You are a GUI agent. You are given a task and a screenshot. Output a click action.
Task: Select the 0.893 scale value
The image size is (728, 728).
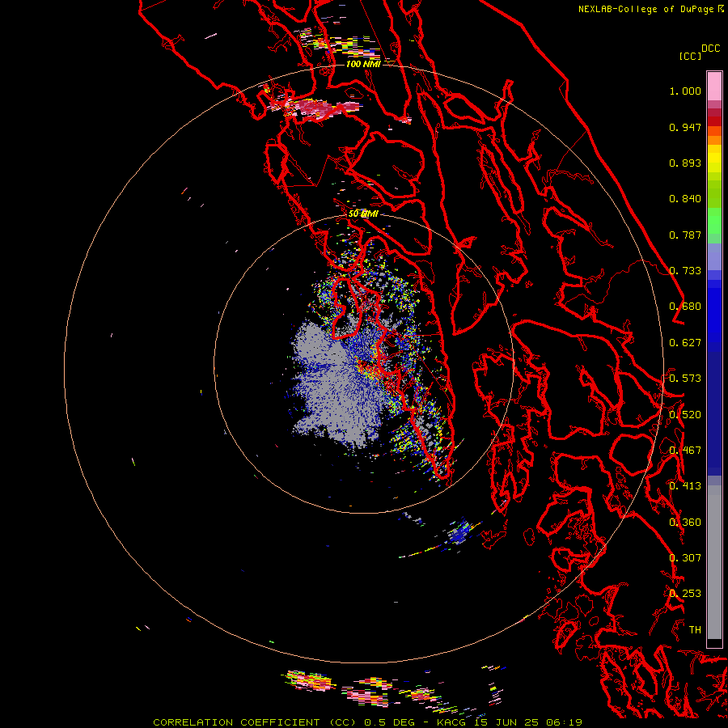[685, 163]
